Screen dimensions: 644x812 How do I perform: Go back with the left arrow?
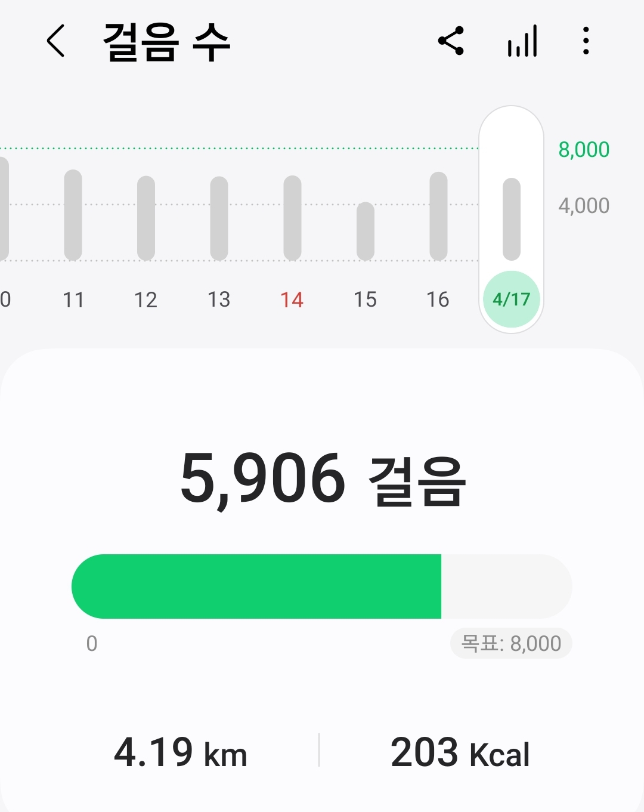(55, 41)
